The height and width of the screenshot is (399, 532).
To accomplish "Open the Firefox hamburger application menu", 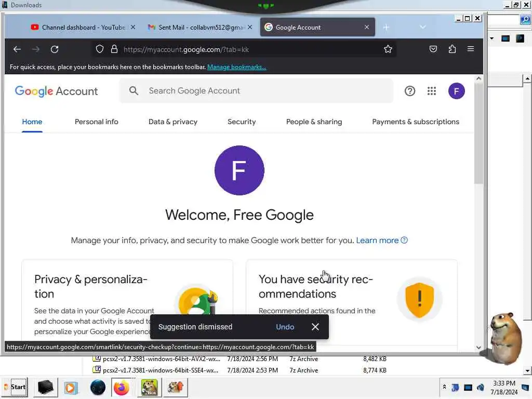I will coord(471,49).
